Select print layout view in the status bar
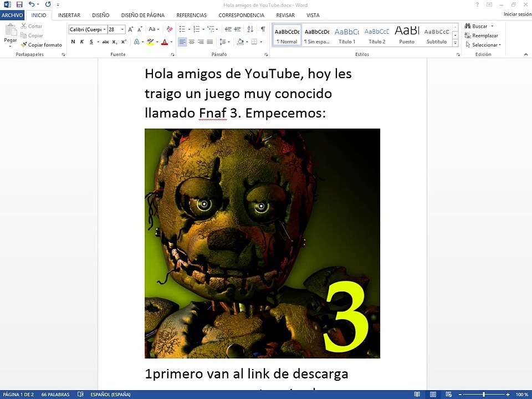This screenshot has height=399, width=532. click(x=433, y=394)
